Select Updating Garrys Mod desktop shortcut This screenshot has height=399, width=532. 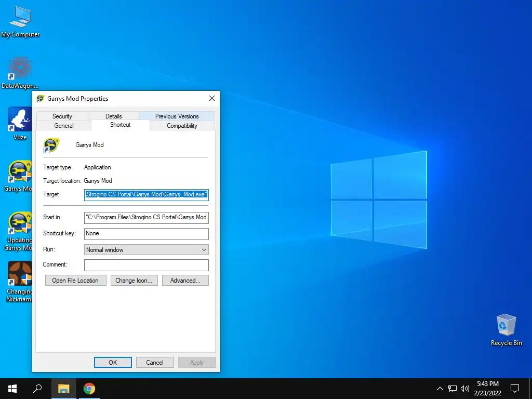point(19,231)
